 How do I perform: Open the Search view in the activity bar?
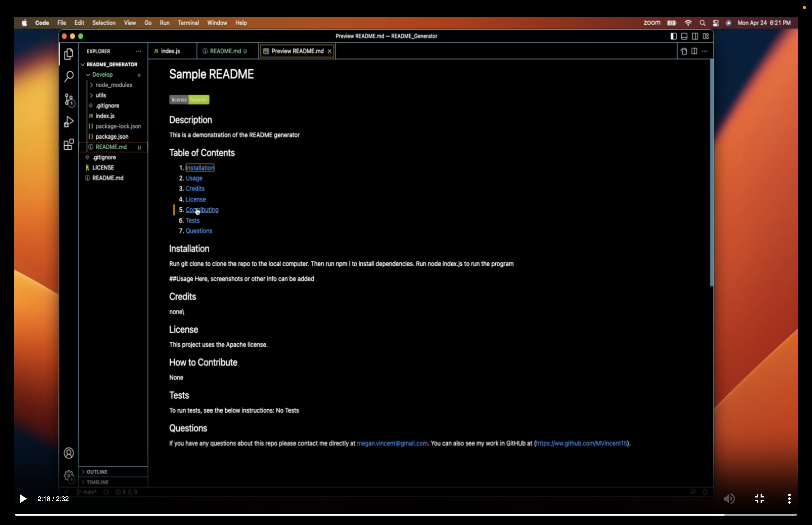tap(69, 76)
